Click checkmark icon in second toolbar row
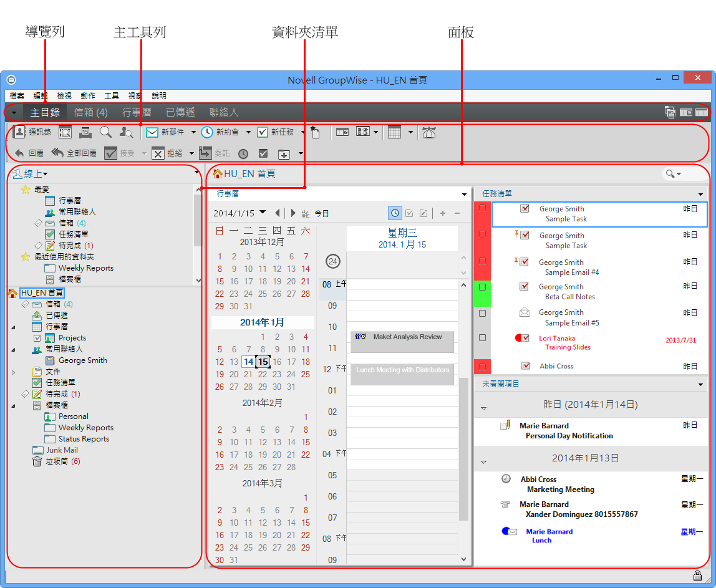Screen dimensions: 716x588 click(263, 154)
